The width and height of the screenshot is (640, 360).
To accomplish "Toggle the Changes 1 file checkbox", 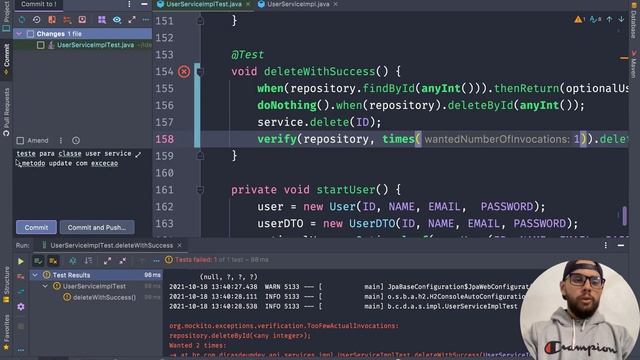I will [30, 34].
